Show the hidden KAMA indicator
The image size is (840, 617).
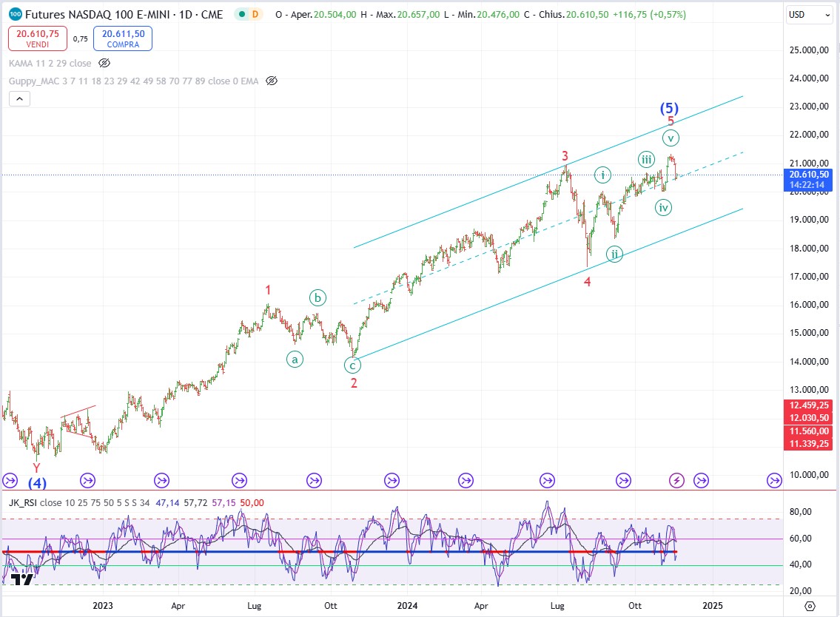pyautogui.click(x=104, y=63)
